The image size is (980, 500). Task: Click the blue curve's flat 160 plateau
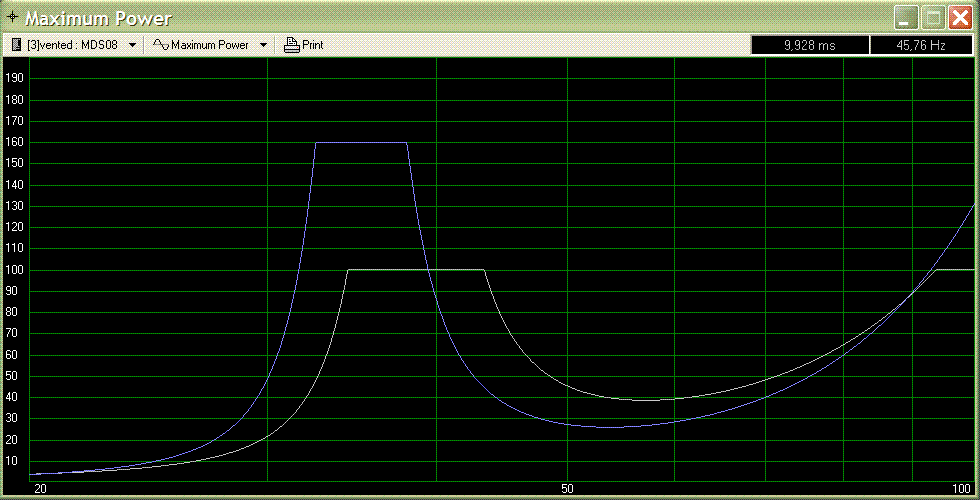click(361, 142)
